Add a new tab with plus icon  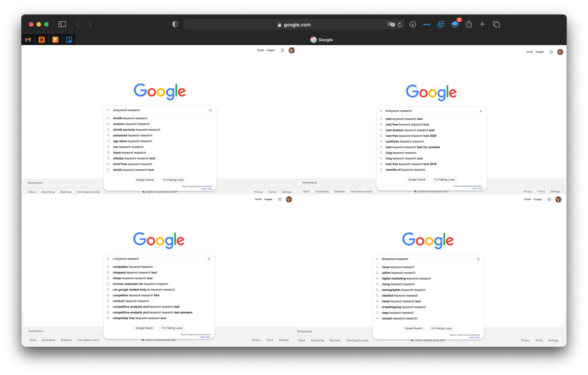tap(482, 24)
